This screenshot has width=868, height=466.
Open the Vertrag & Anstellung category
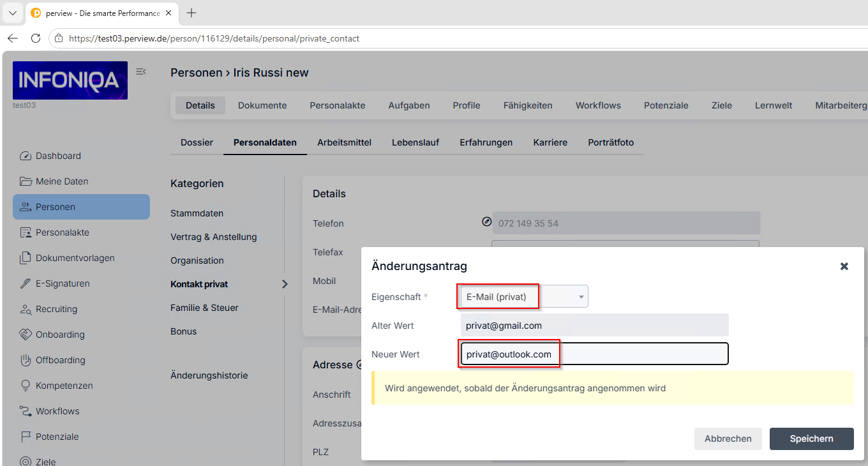(214, 237)
